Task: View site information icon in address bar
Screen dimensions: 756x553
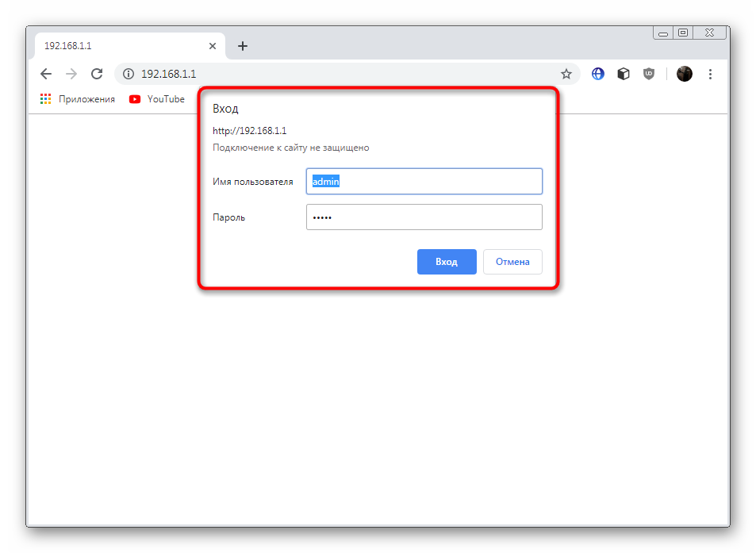Action: 129,74
